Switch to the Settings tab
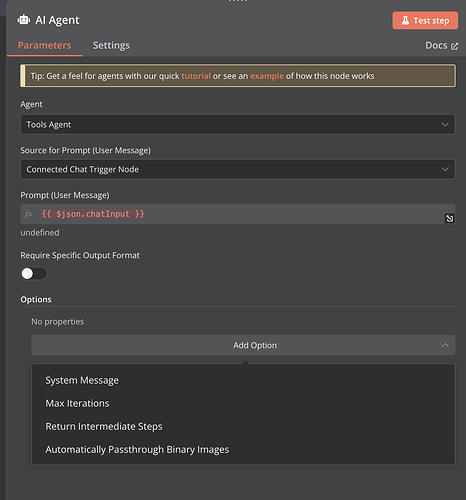The width and height of the screenshot is (466, 500). click(111, 45)
